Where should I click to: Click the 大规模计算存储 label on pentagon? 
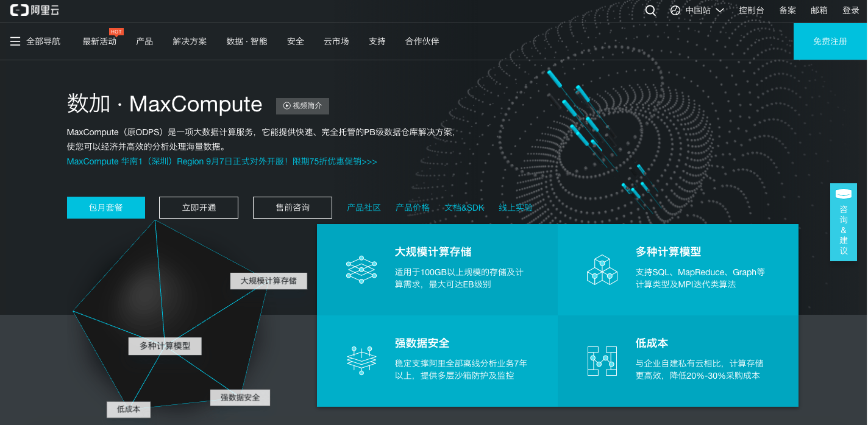269,281
